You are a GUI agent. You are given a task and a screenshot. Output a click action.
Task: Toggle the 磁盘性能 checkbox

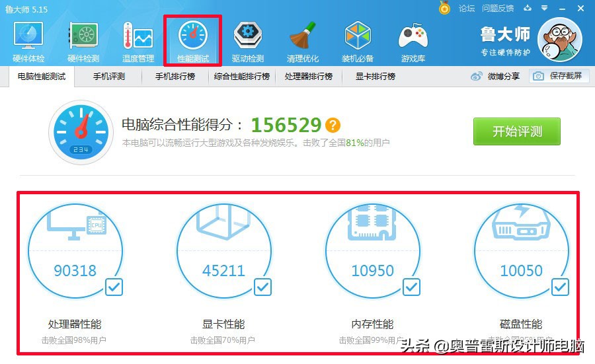pos(560,287)
